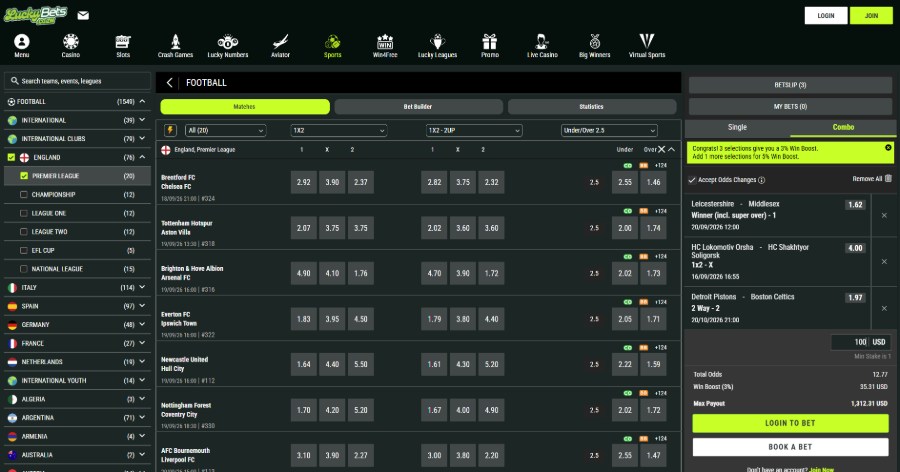The width and height of the screenshot is (900, 472).
Task: Check the EFL Cup checkbox
Action: pos(24,250)
